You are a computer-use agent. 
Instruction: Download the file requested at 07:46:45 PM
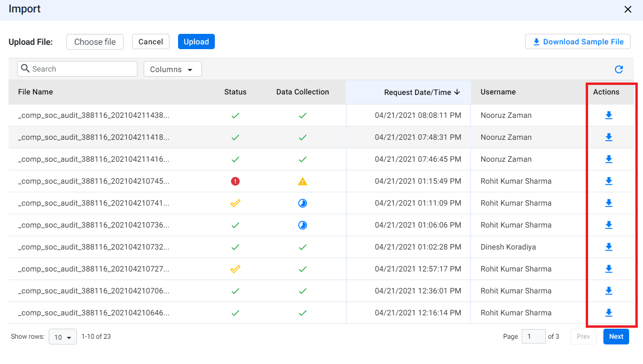pyautogui.click(x=609, y=159)
